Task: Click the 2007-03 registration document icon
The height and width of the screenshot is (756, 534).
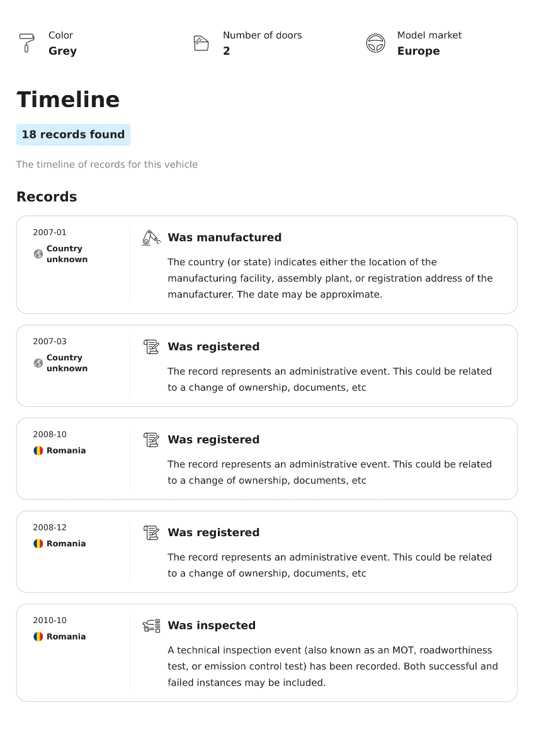Action: coord(151,346)
